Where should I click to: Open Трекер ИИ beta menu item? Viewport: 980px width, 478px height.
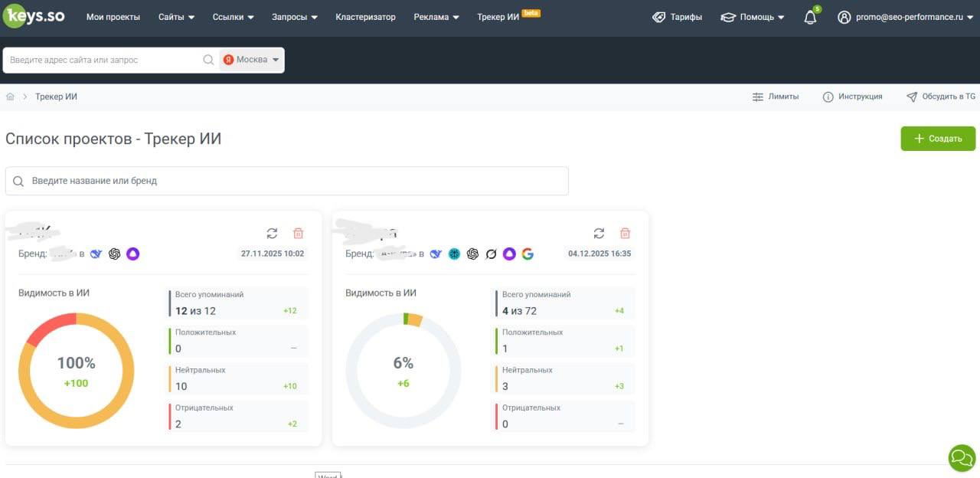coord(508,16)
